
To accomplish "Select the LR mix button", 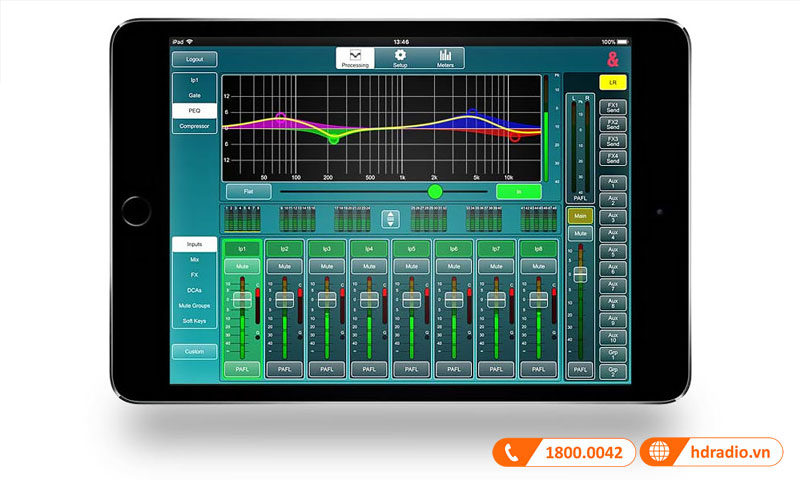I will point(612,81).
